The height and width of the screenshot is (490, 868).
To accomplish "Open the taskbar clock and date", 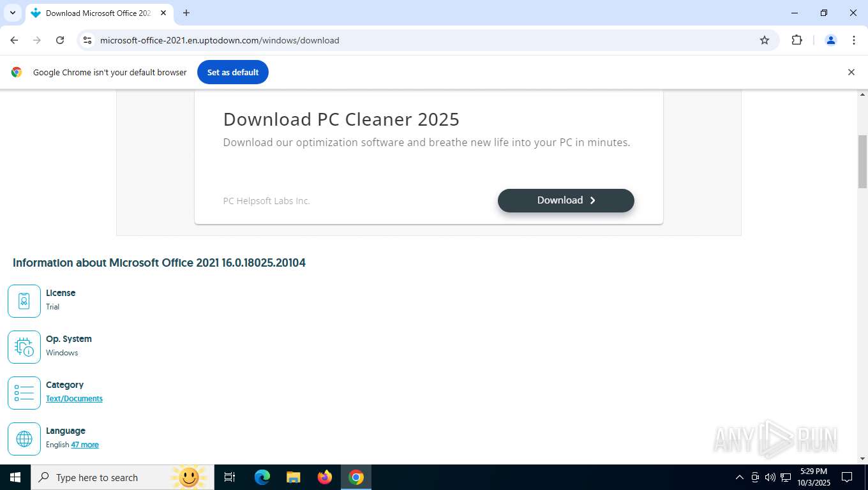I will 813,477.
